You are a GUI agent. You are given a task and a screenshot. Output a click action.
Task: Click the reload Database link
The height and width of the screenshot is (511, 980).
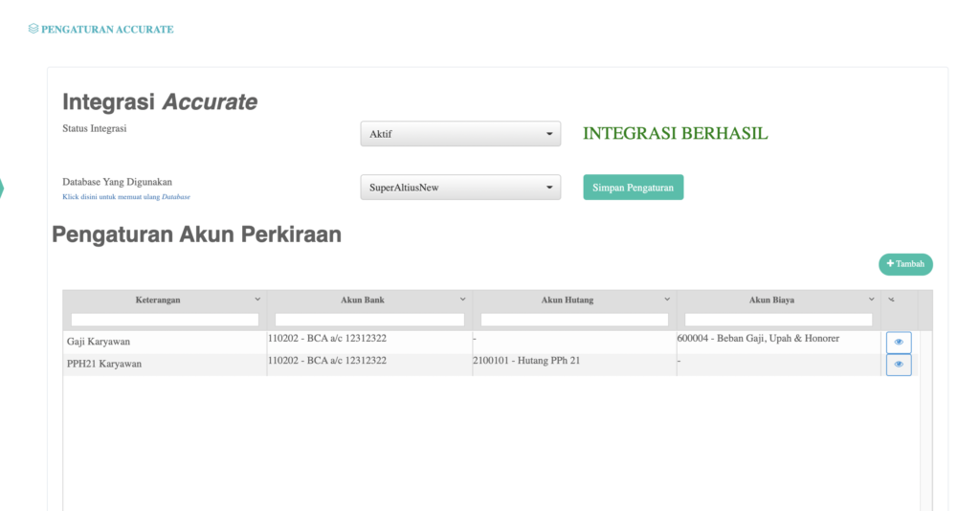click(x=126, y=197)
